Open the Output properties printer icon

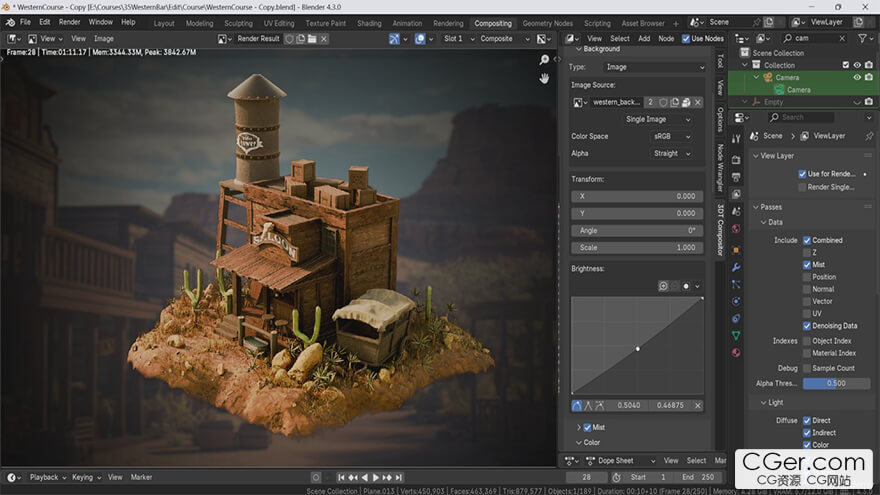coord(736,177)
